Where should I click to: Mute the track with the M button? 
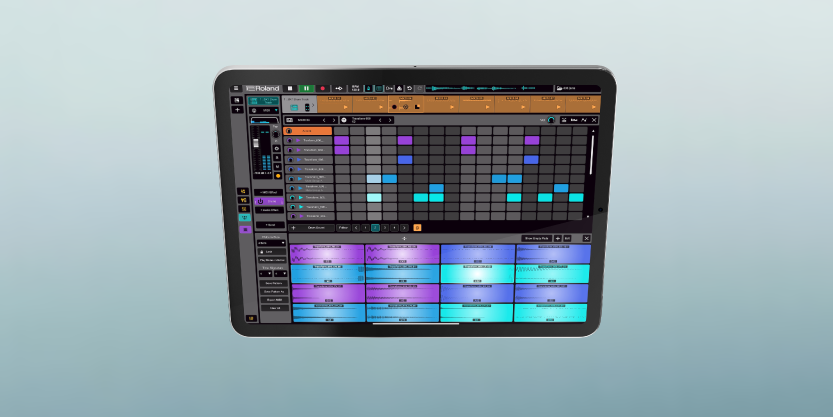click(277, 167)
